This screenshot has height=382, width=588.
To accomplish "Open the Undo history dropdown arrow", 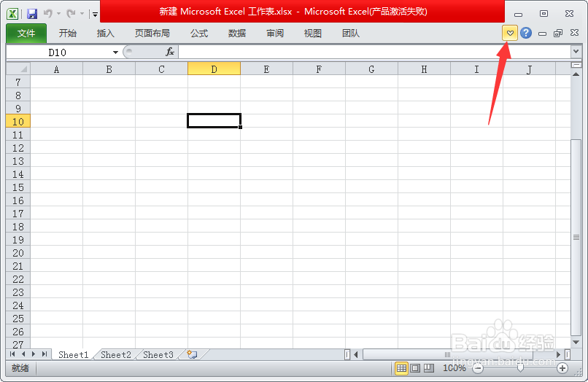I will coord(59,14).
